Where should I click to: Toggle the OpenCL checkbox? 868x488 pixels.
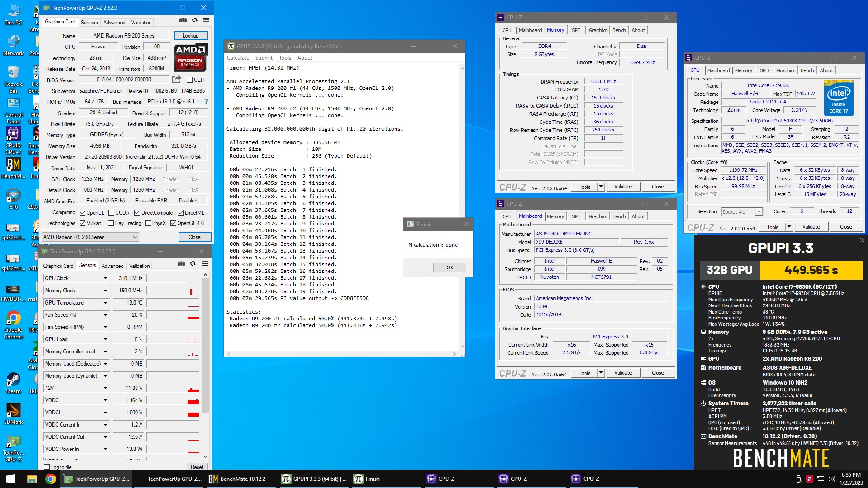point(82,213)
